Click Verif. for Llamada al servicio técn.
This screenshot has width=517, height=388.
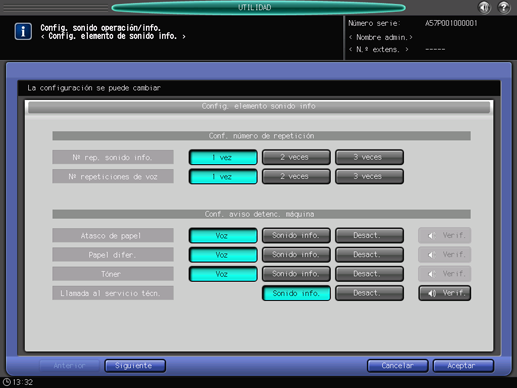pyautogui.click(x=445, y=293)
